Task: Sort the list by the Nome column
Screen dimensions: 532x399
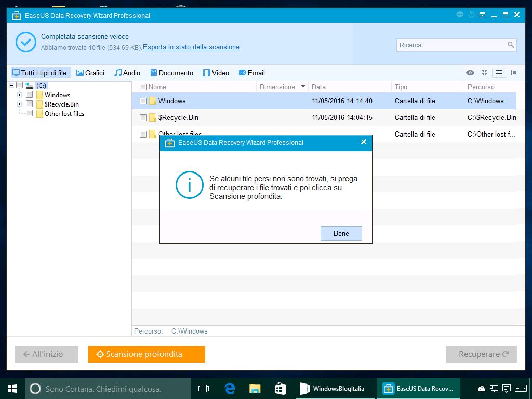Action: click(x=157, y=87)
